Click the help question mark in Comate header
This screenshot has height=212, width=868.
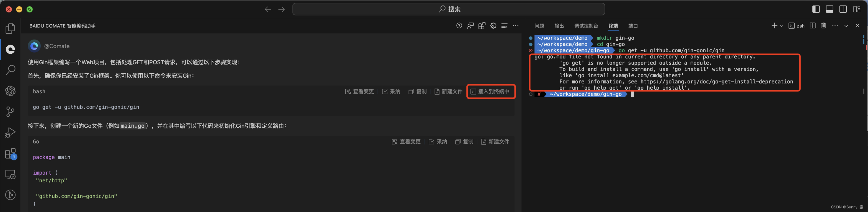(459, 26)
